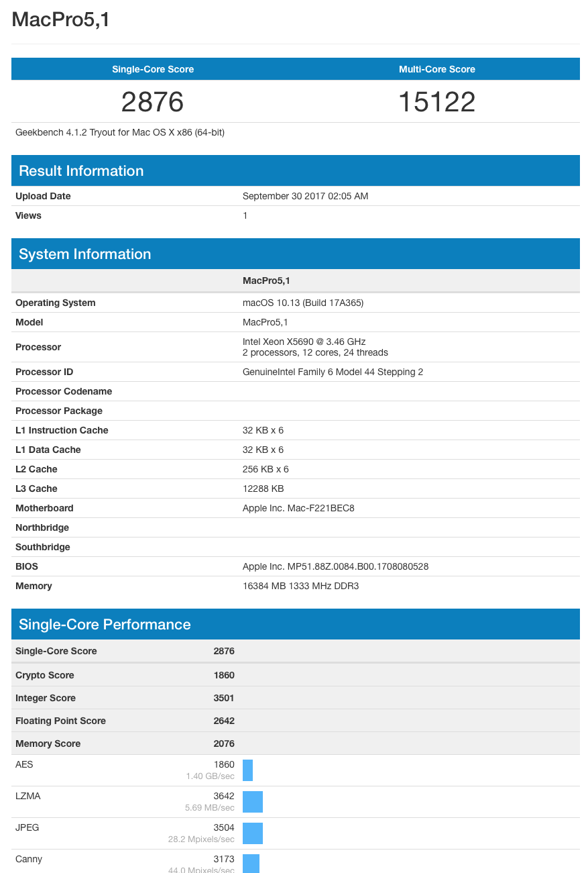Click the MacPro5,1 page title
Viewport: 588px width, 873px height.
[60, 20]
